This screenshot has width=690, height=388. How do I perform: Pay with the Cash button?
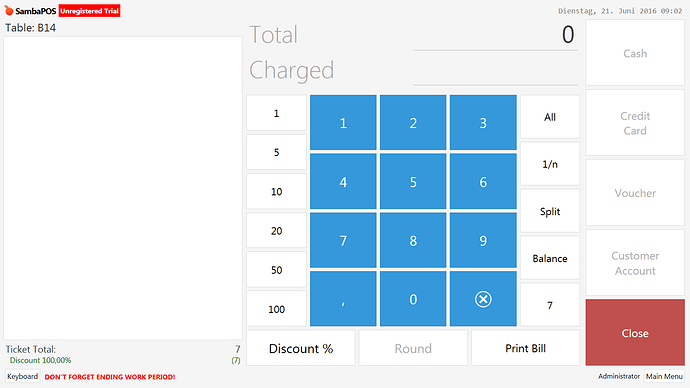point(635,53)
